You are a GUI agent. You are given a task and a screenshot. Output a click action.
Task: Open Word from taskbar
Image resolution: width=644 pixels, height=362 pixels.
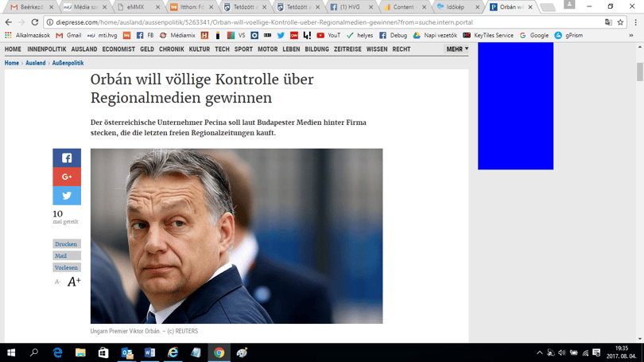point(150,352)
